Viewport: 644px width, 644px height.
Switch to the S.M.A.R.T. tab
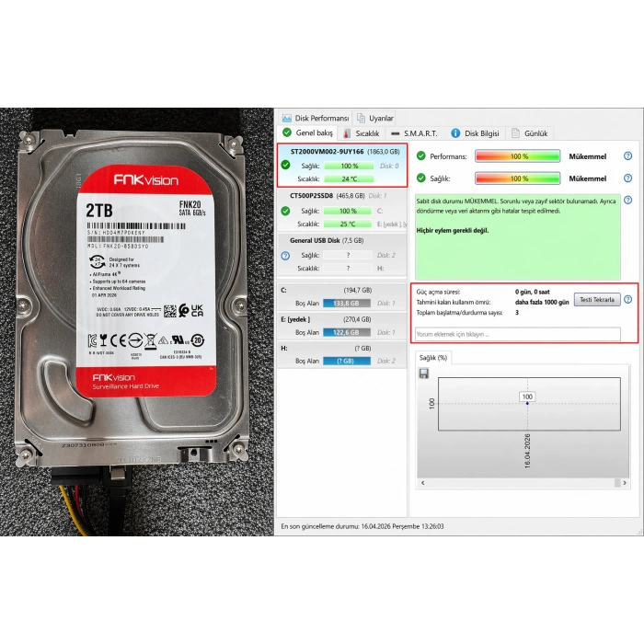(414, 133)
